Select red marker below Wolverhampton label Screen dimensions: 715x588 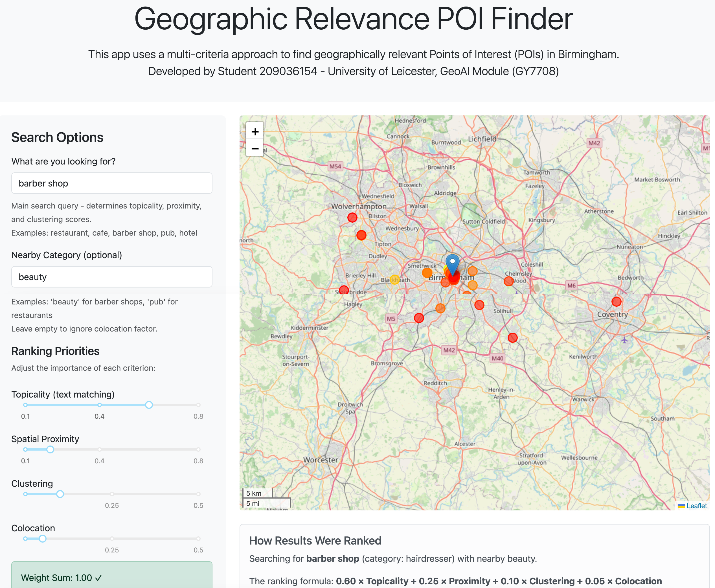click(x=352, y=218)
